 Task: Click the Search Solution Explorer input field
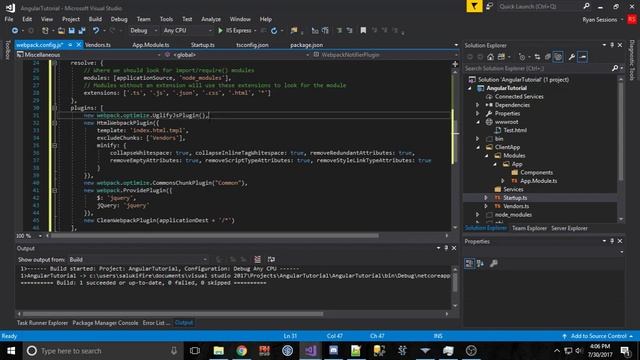(537, 69)
